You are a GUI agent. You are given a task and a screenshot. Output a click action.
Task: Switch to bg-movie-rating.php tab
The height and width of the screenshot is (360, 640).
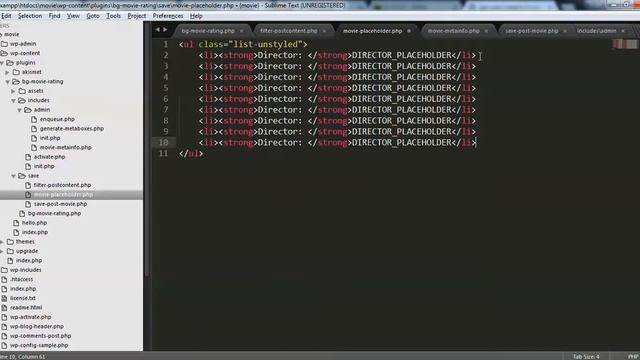pyautogui.click(x=208, y=31)
